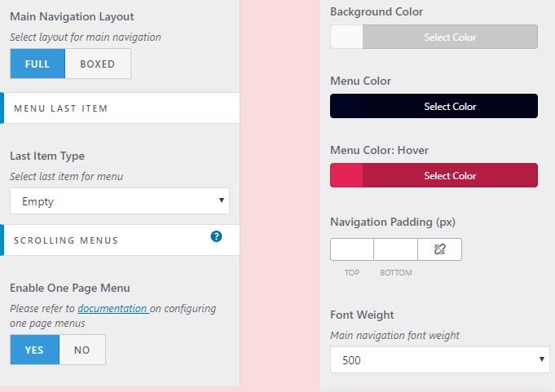This screenshot has height=392, width=555.
Task: Select FULL main navigation layout
Action: [37, 64]
